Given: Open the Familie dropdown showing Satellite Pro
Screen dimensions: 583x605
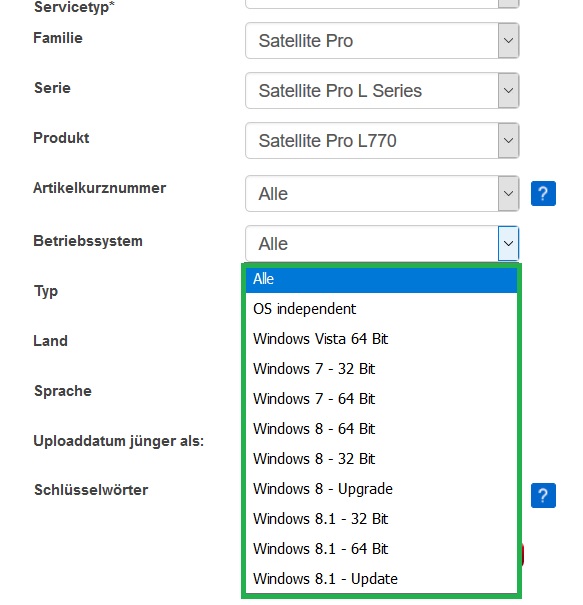Looking at the screenshot, I should [382, 41].
